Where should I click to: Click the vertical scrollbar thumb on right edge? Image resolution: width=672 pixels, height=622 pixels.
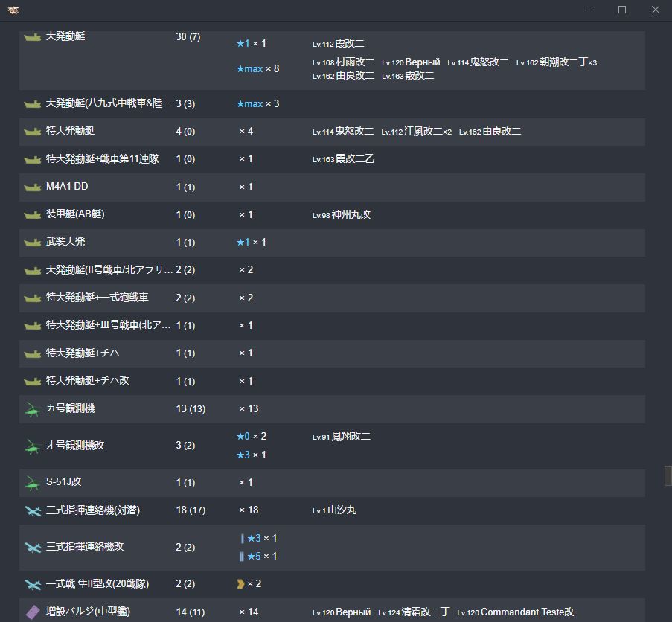coord(668,476)
